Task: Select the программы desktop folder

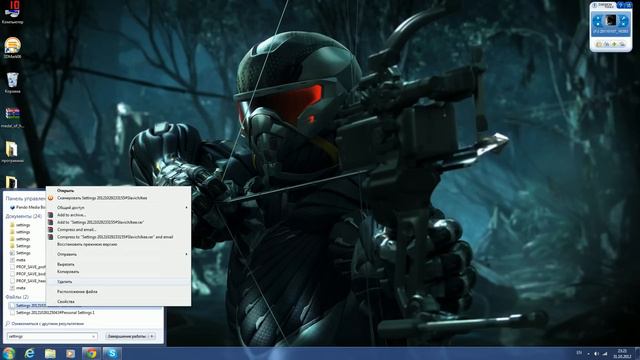Action: point(12,151)
